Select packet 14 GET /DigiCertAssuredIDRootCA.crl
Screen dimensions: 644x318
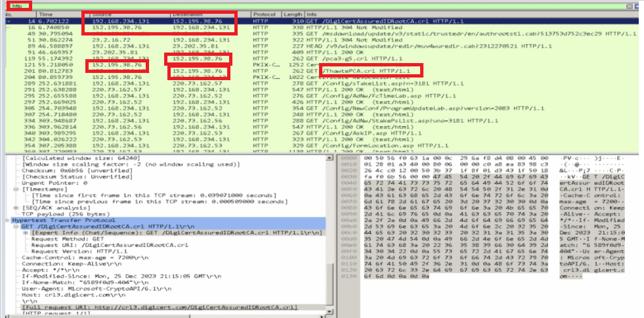pyautogui.click(x=321, y=20)
